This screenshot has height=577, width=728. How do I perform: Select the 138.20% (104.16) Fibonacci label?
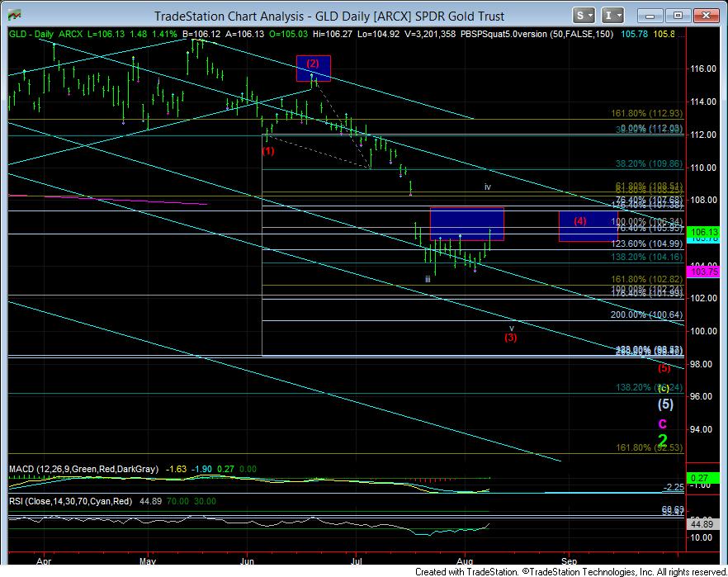[x=648, y=257]
